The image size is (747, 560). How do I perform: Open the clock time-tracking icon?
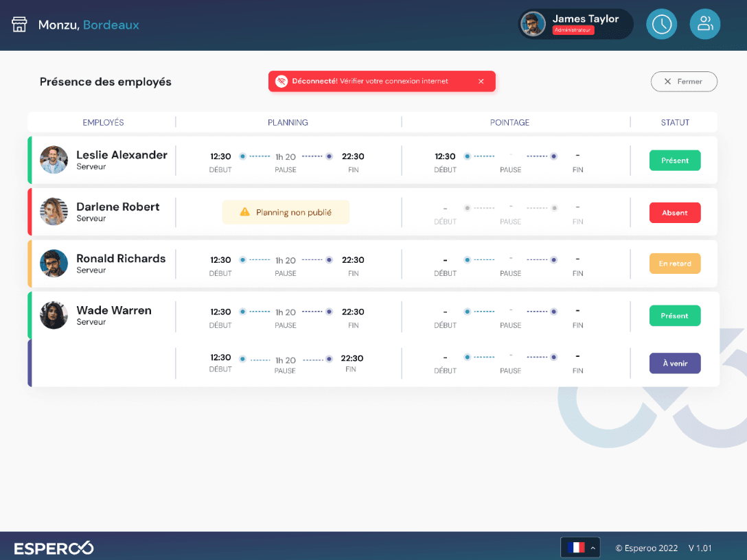click(661, 24)
